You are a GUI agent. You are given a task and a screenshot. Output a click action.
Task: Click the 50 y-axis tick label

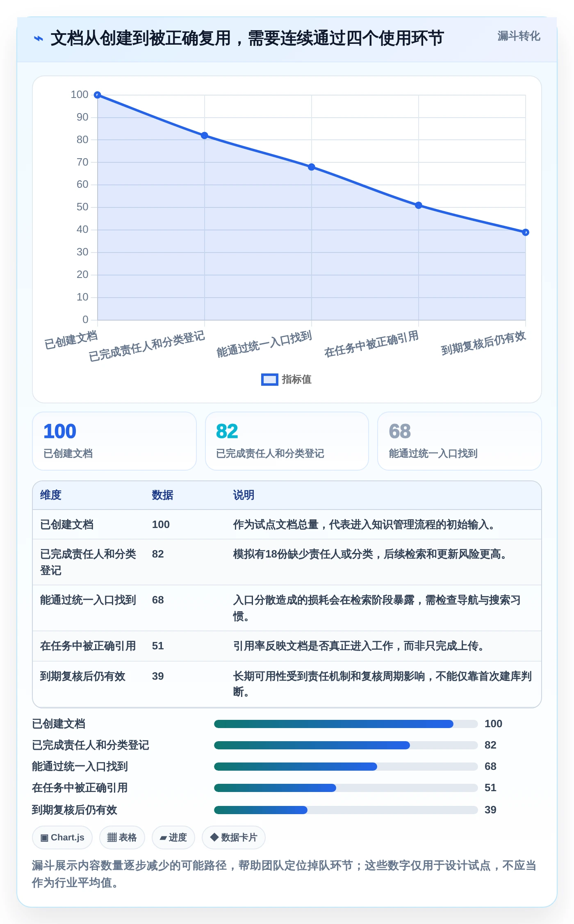click(82, 207)
